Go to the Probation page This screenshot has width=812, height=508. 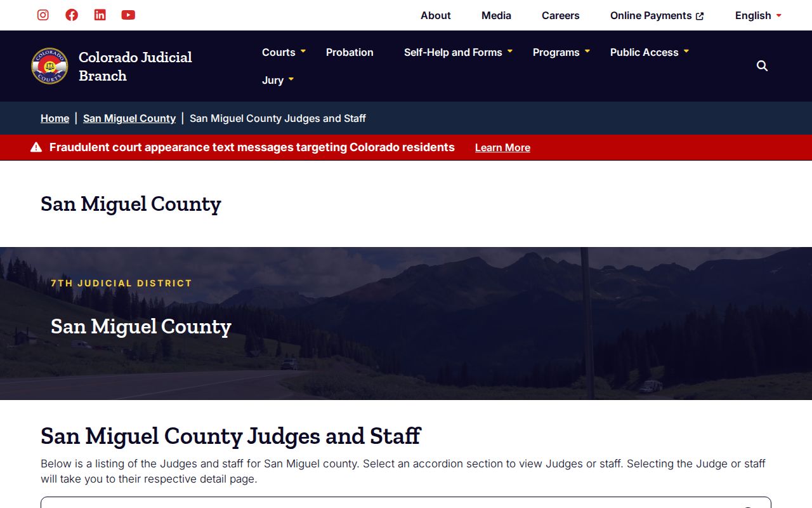pyautogui.click(x=350, y=52)
